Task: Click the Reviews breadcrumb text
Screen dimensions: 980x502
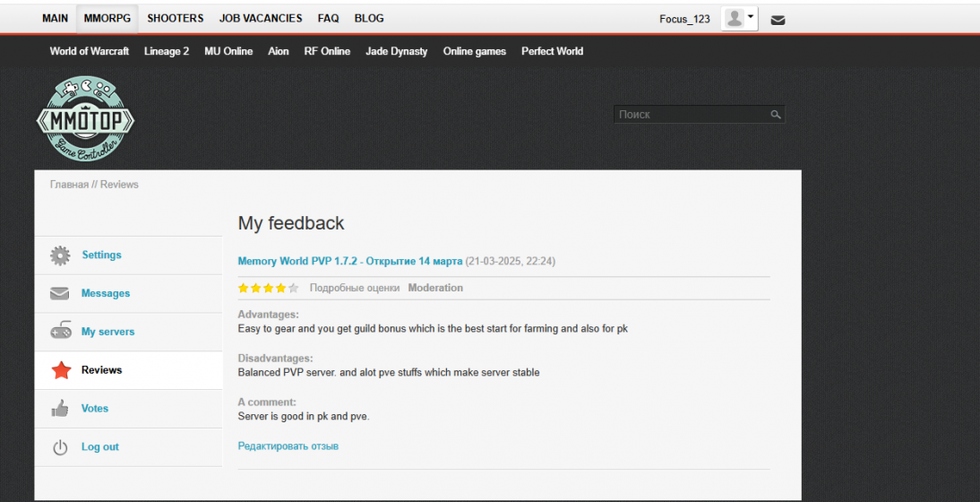Action: pyautogui.click(x=119, y=185)
